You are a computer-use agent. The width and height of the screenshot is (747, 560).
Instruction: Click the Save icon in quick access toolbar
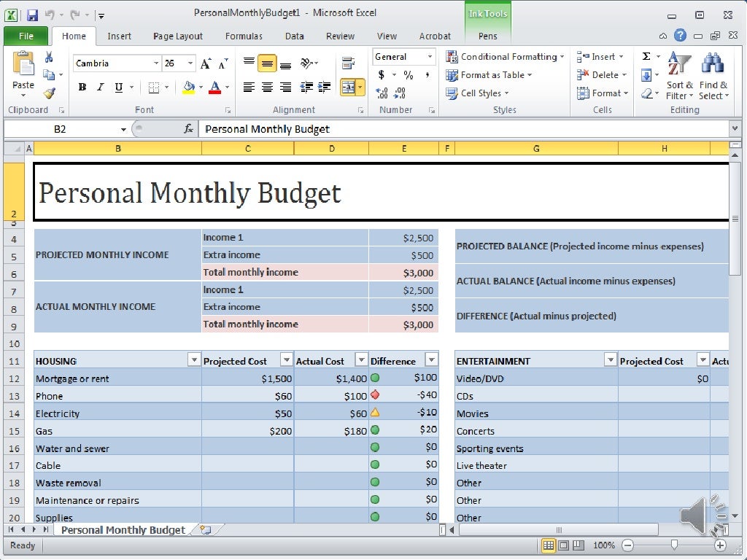[x=32, y=15]
